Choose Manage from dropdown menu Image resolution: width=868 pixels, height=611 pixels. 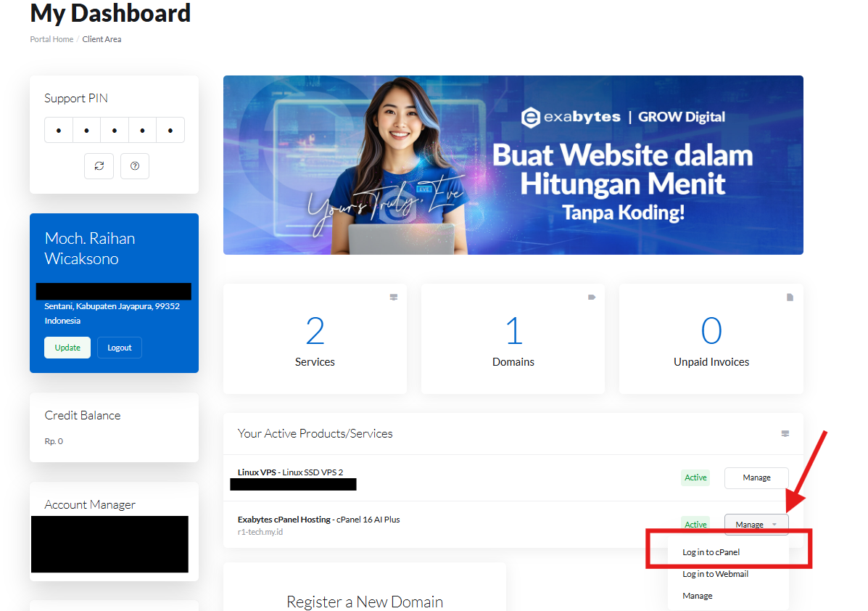698,596
